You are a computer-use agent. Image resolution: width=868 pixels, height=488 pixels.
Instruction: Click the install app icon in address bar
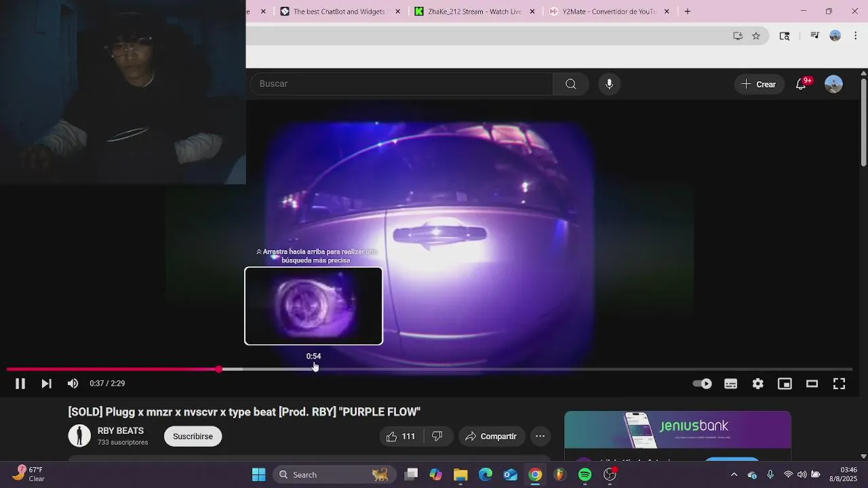[738, 36]
